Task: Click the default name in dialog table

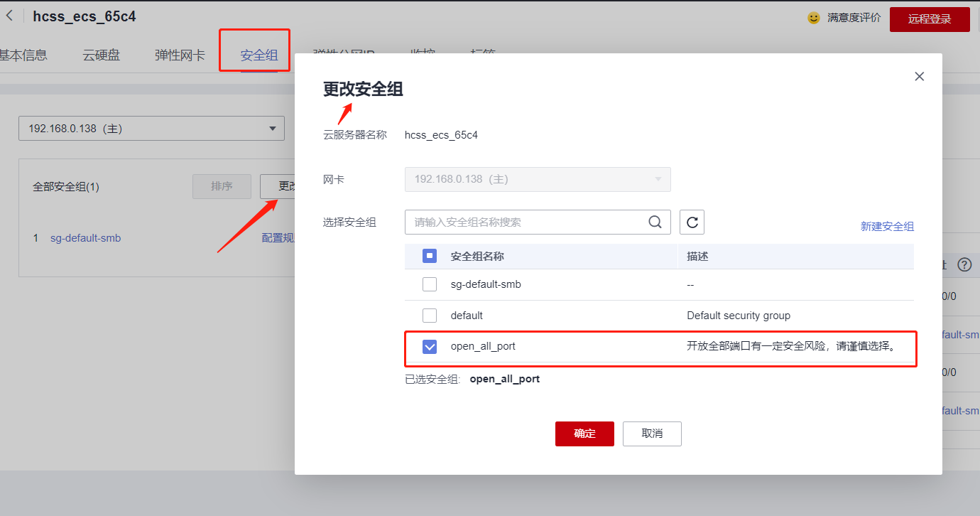Action: point(467,315)
